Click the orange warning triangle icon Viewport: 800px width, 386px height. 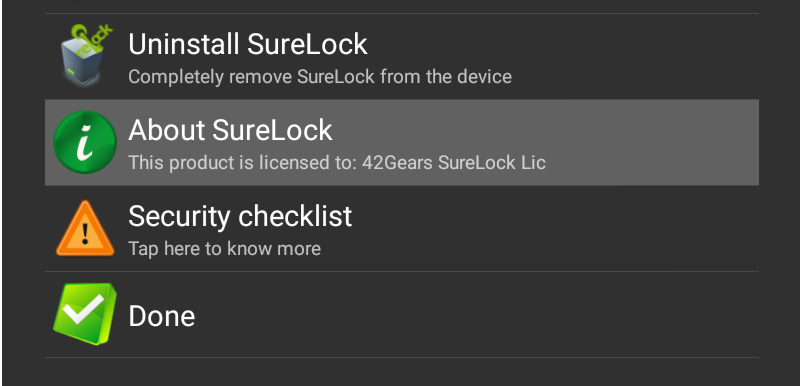(x=85, y=228)
